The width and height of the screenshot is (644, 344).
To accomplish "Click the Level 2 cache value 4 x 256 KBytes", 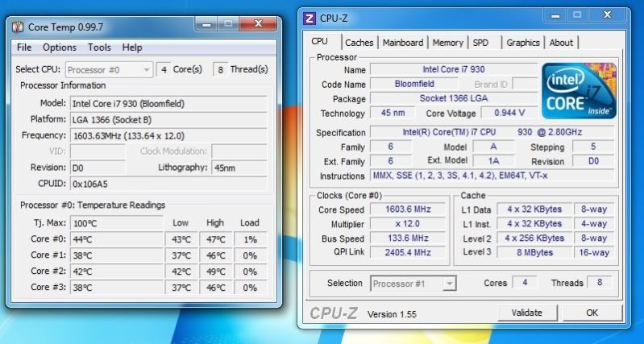I will click(534, 238).
